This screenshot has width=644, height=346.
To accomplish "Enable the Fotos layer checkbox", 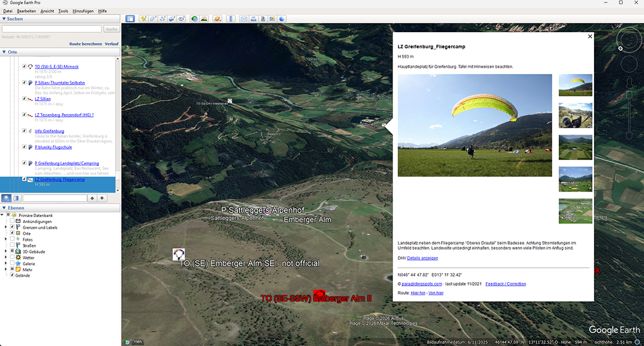I will [12, 239].
